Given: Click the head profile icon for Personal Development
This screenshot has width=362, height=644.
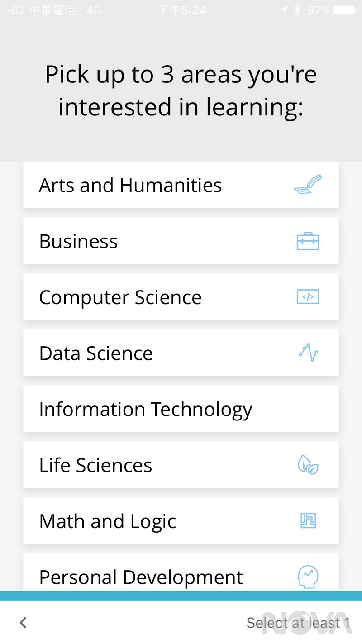Looking at the screenshot, I should click(x=307, y=577).
